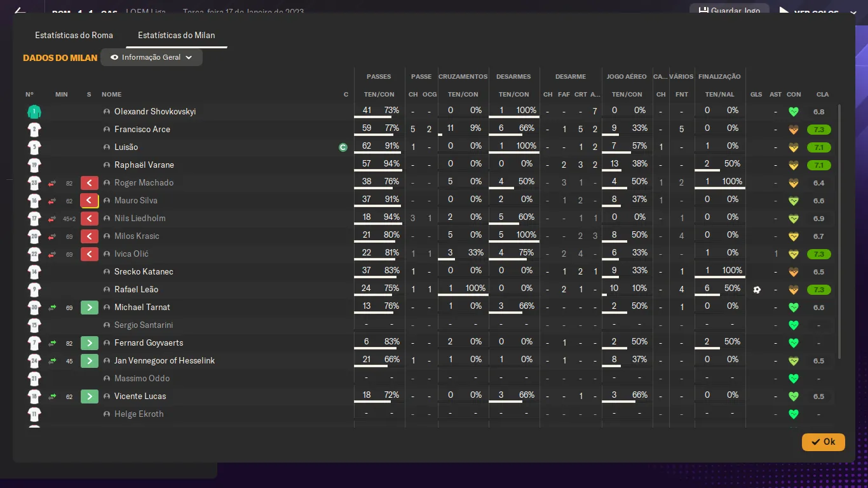The image size is (868, 488).
Task: Open the Informação Geral dropdown
Action: click(151, 57)
